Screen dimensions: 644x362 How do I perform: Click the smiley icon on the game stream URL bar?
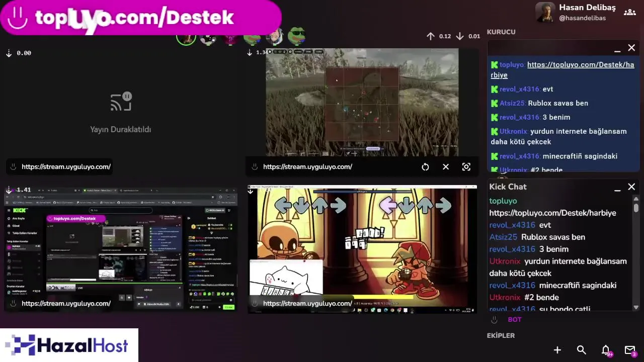[255, 167]
